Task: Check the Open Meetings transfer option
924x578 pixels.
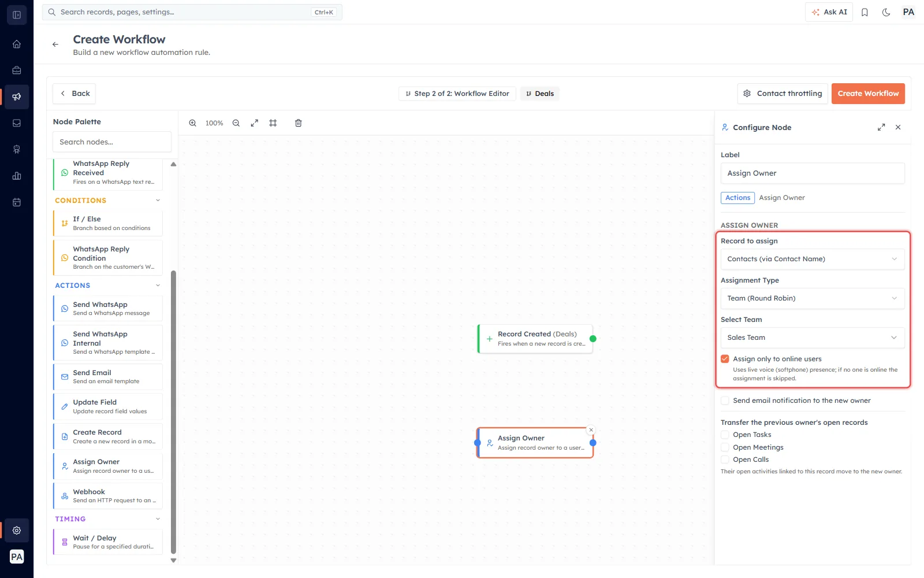Action: pos(725,447)
